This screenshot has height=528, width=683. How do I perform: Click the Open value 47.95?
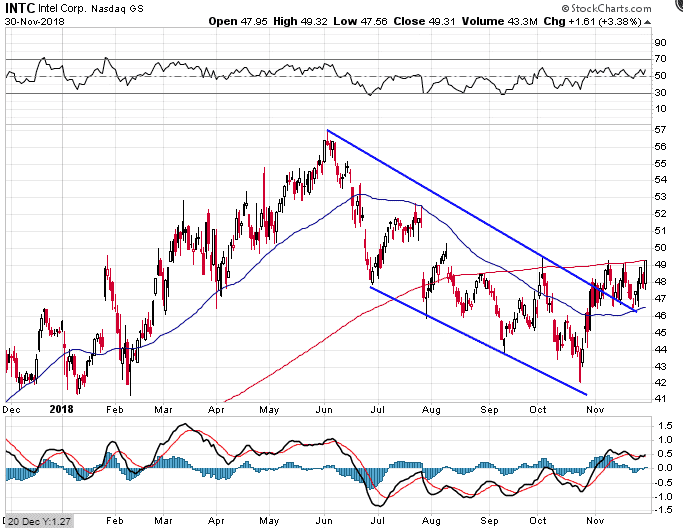tap(254, 21)
